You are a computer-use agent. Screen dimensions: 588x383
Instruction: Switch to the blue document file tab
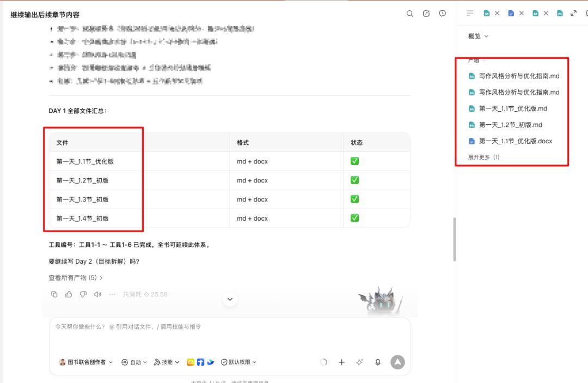pos(511,14)
